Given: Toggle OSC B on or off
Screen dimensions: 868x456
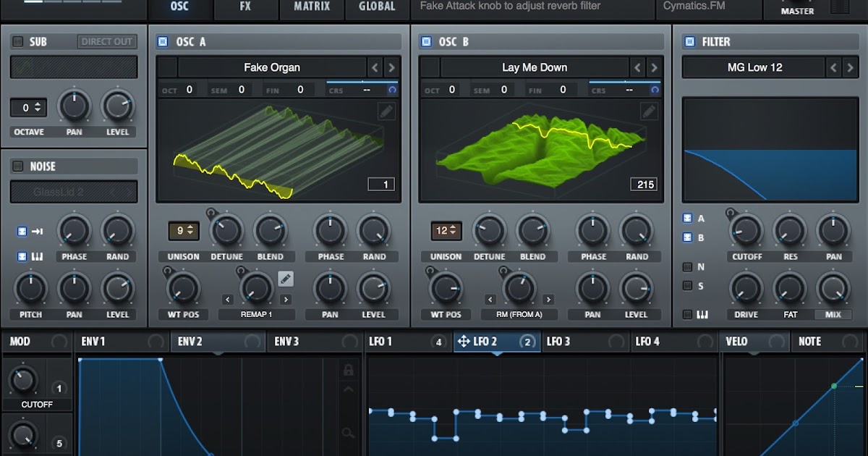Looking at the screenshot, I should pyautogui.click(x=426, y=42).
